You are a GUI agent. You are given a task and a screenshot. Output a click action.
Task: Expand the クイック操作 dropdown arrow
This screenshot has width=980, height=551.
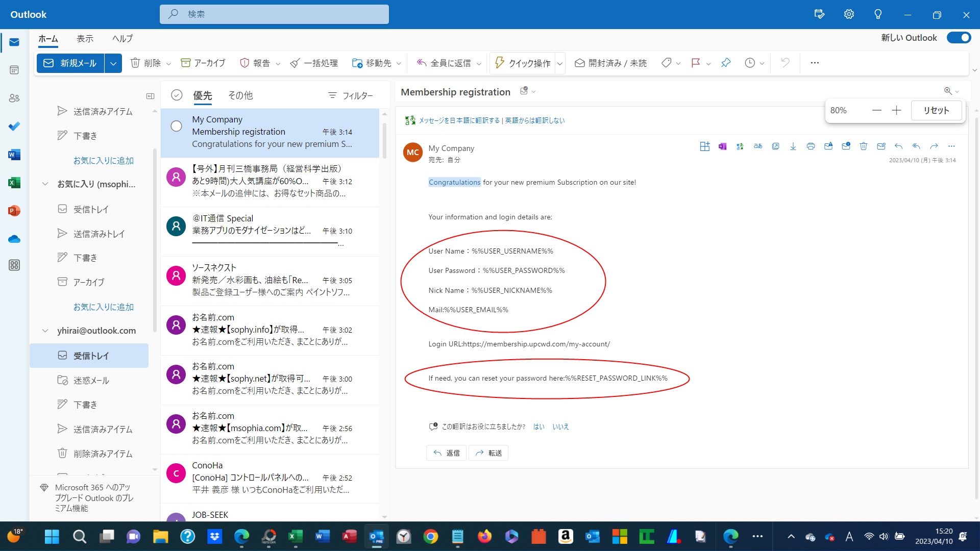559,64
